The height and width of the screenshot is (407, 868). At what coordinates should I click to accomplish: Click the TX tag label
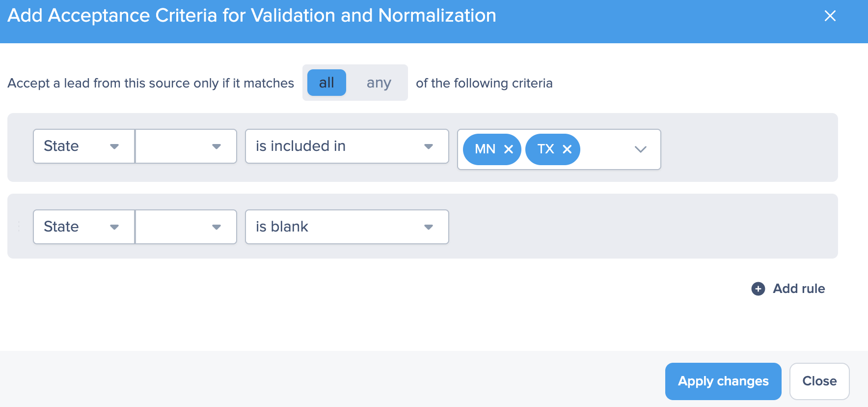point(545,149)
